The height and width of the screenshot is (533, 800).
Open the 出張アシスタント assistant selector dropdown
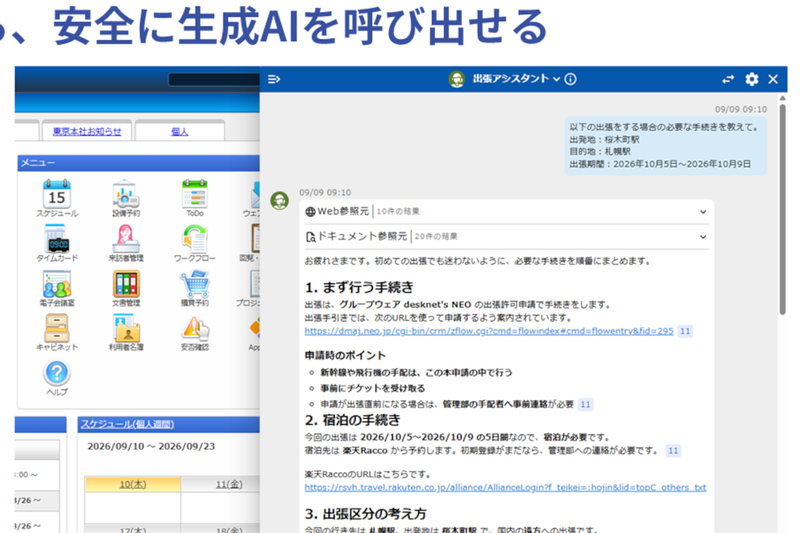tap(516, 79)
